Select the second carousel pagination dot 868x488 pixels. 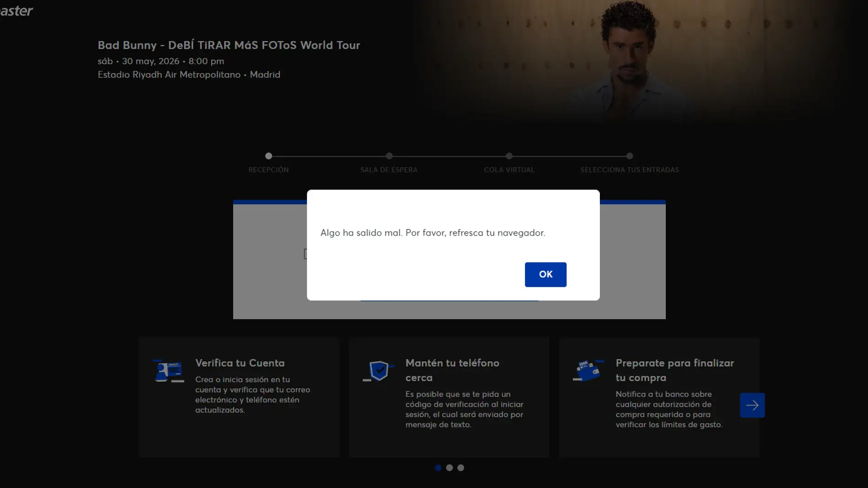450,467
